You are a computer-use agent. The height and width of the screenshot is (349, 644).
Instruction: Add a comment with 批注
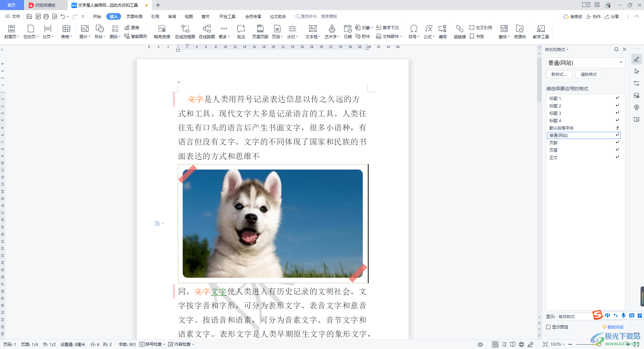click(241, 32)
